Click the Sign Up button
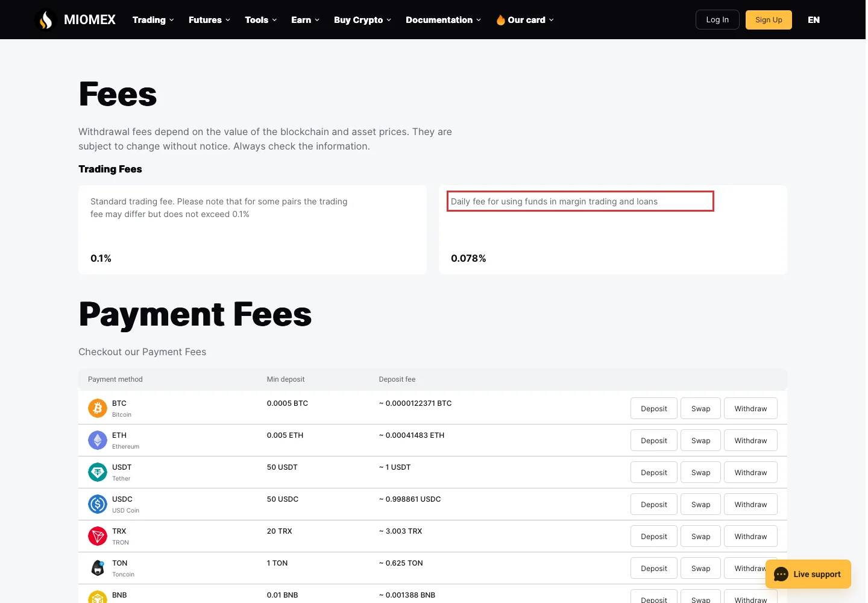868x603 pixels. 769,20
